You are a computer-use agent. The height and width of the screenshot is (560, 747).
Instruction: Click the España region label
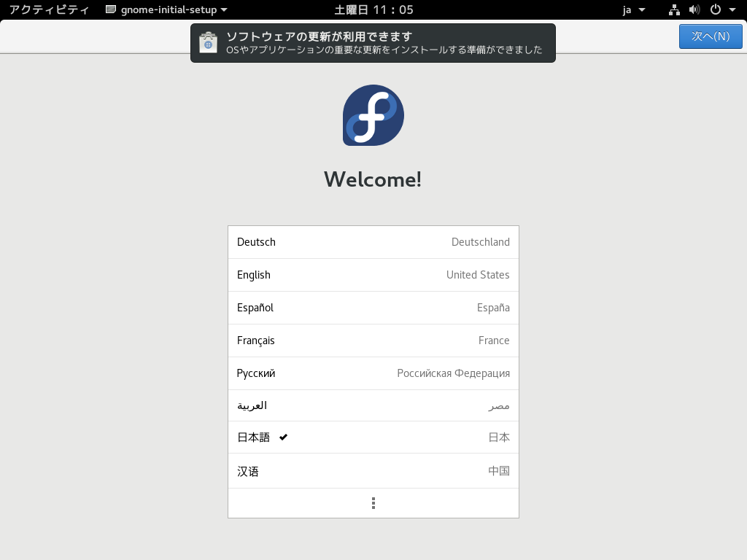click(x=493, y=308)
